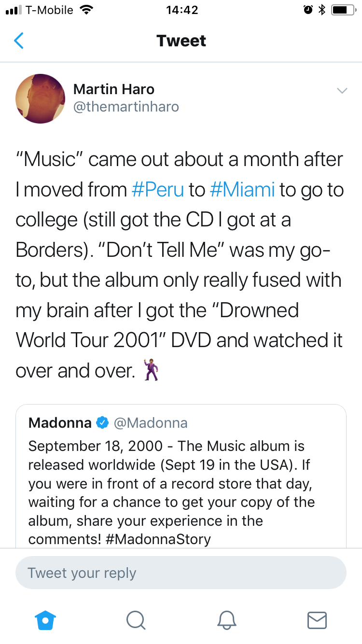Tap the @Madonna handle in quote

[x=151, y=423]
